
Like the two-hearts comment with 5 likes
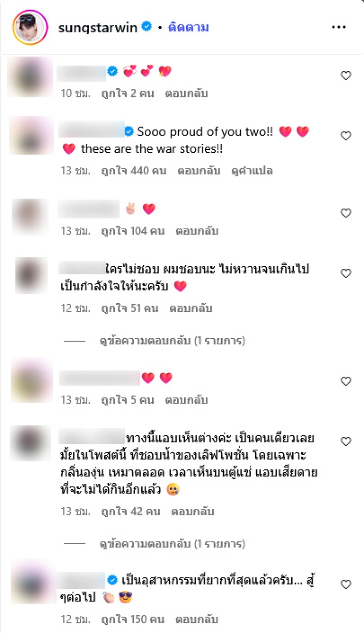(x=346, y=381)
